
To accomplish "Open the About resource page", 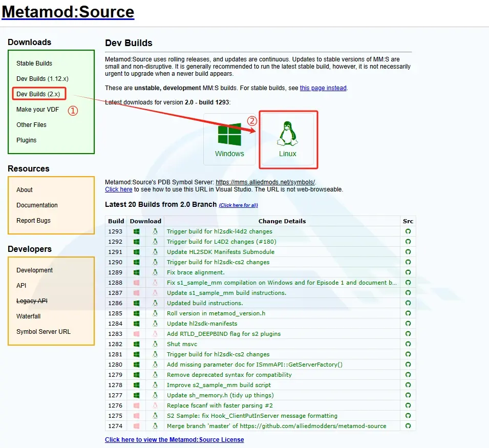I will coord(25,190).
